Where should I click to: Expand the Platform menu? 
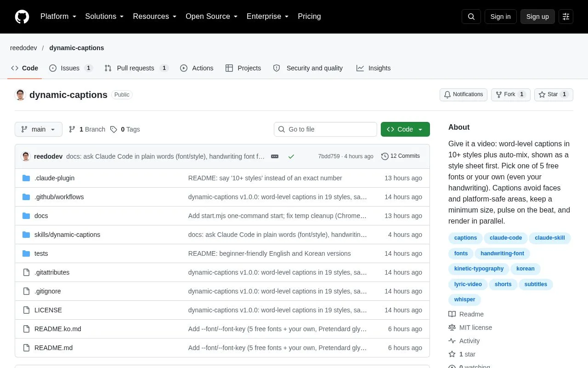[58, 17]
